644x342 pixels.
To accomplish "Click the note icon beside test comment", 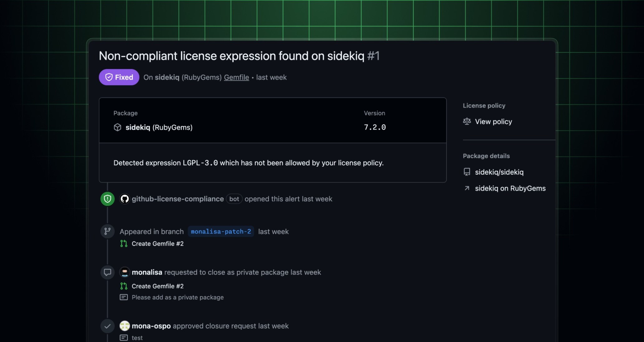I will click(124, 338).
